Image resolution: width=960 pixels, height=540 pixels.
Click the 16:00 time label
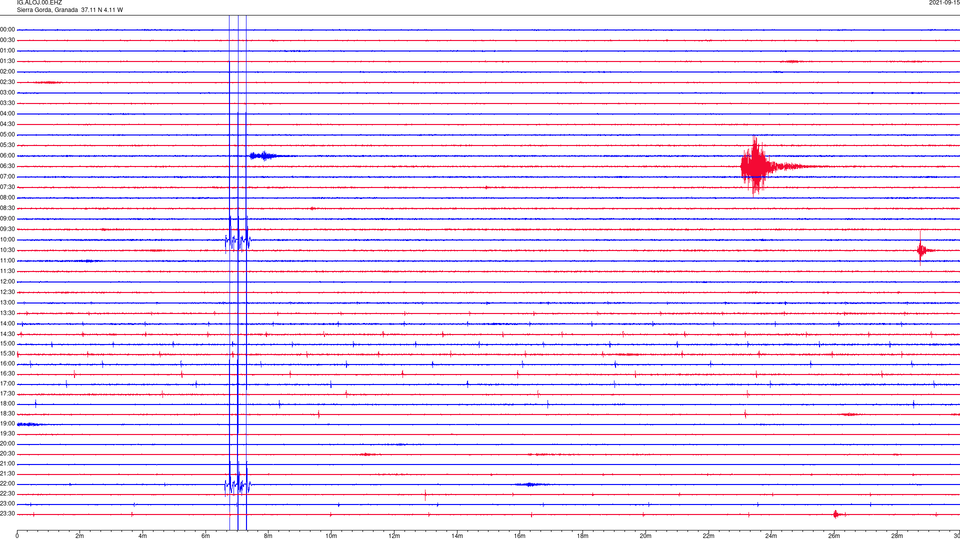7,363
